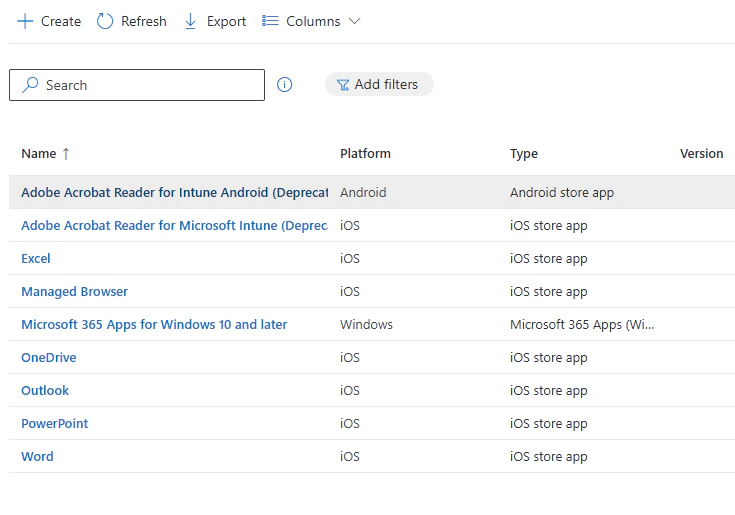
Task: Open Microsoft 365 Apps for Windows 10 link
Action: [154, 324]
